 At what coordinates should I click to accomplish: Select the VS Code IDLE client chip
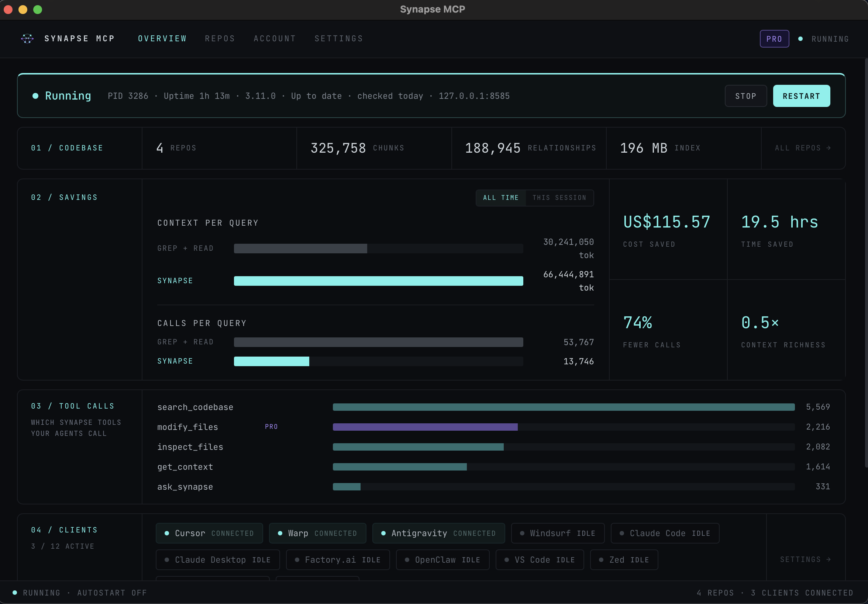point(540,559)
